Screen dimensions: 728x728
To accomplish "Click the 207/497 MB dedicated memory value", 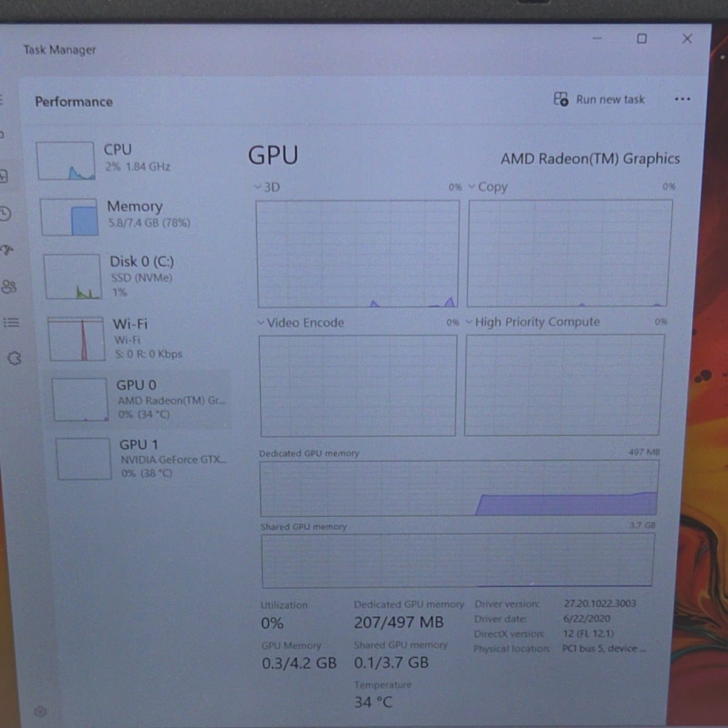I will pyautogui.click(x=399, y=622).
